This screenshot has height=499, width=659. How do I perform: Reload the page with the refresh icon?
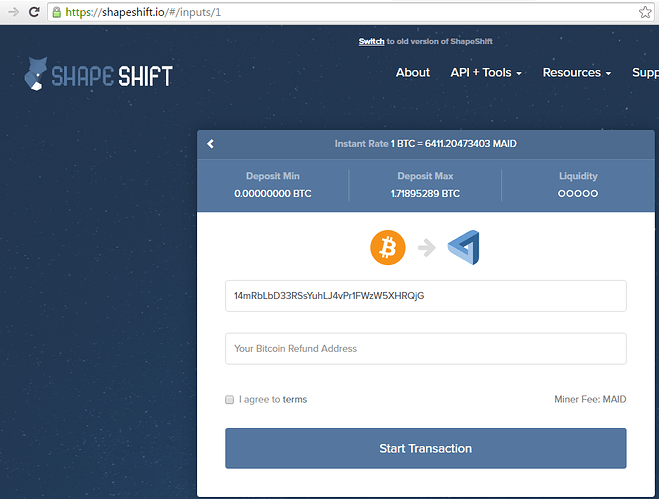34,12
